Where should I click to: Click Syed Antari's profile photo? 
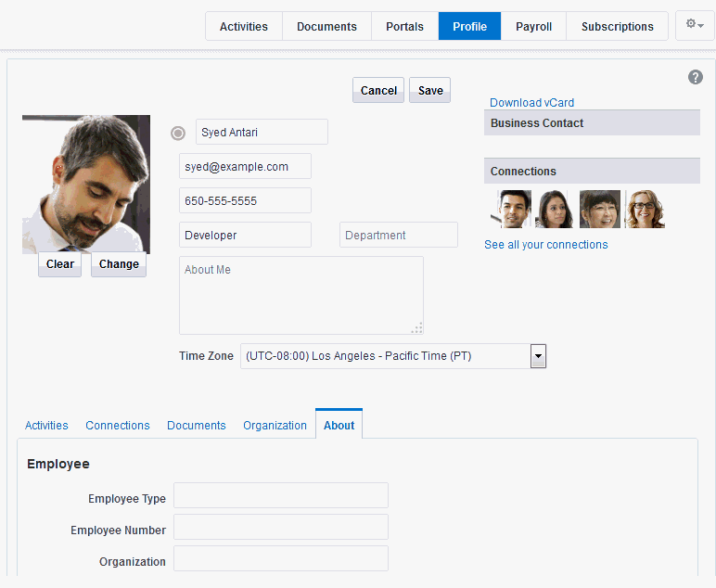click(x=86, y=185)
